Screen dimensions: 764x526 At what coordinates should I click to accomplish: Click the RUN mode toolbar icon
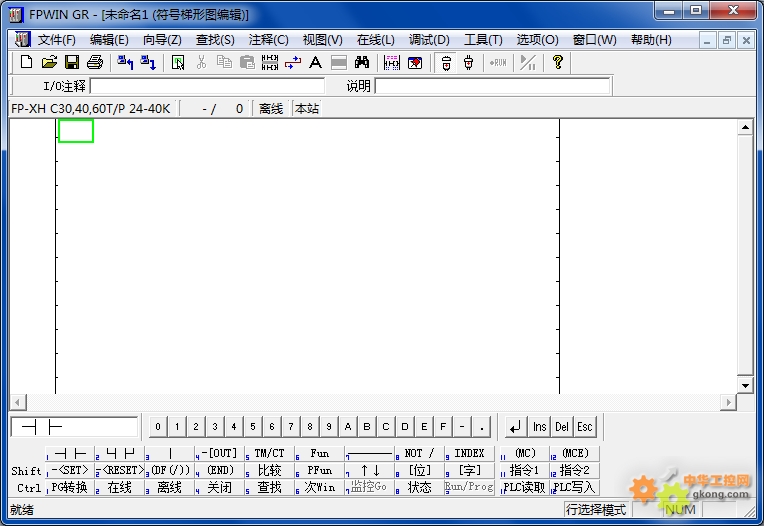tap(498, 62)
